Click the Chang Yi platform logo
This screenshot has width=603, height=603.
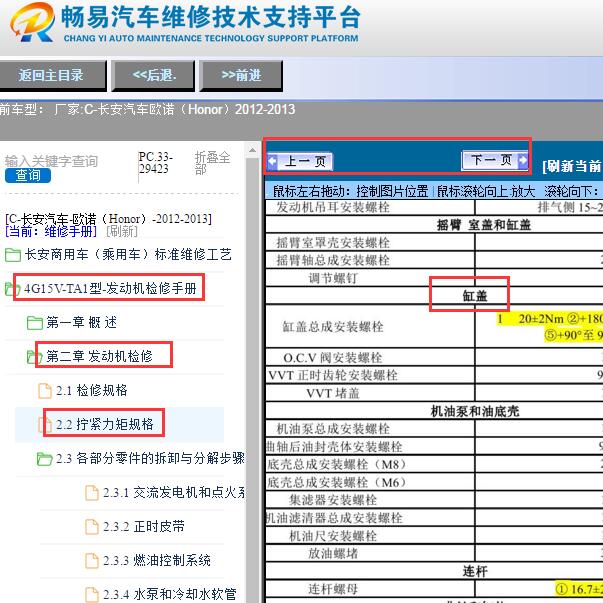click(x=33, y=22)
